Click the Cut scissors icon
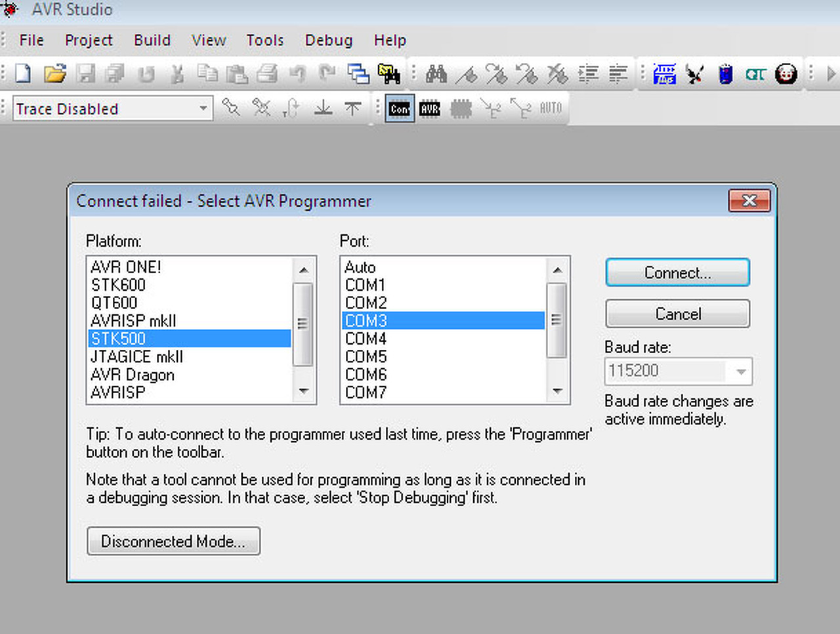 pyautogui.click(x=177, y=73)
